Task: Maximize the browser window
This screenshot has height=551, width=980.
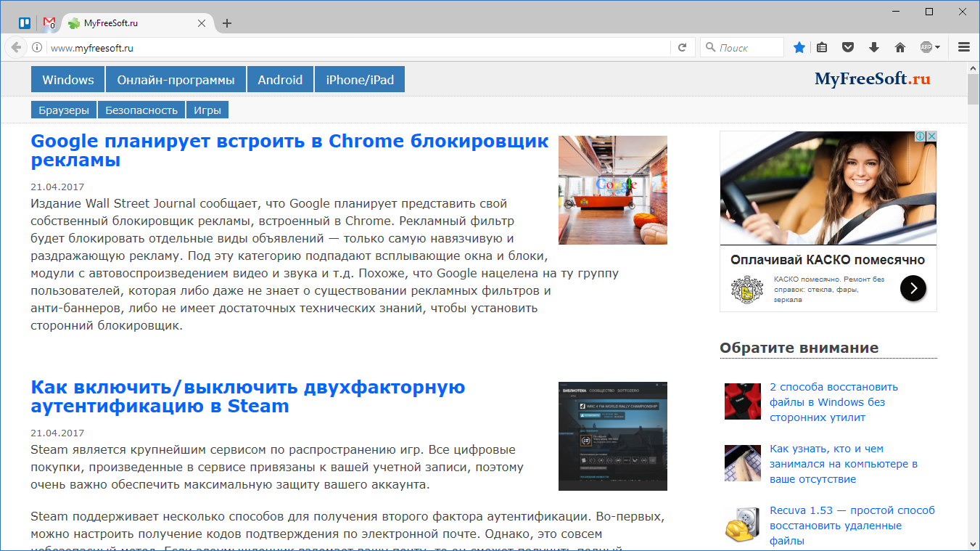Action: click(929, 11)
